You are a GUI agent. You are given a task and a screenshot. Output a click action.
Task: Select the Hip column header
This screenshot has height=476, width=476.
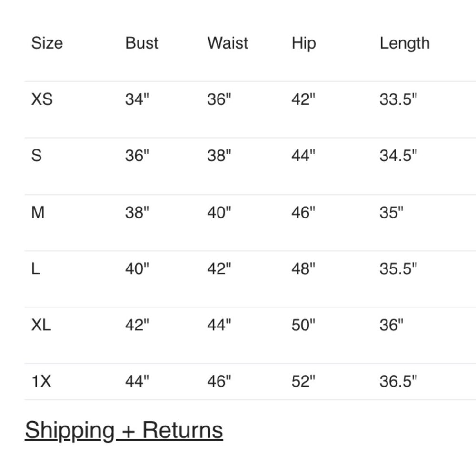[x=304, y=43]
